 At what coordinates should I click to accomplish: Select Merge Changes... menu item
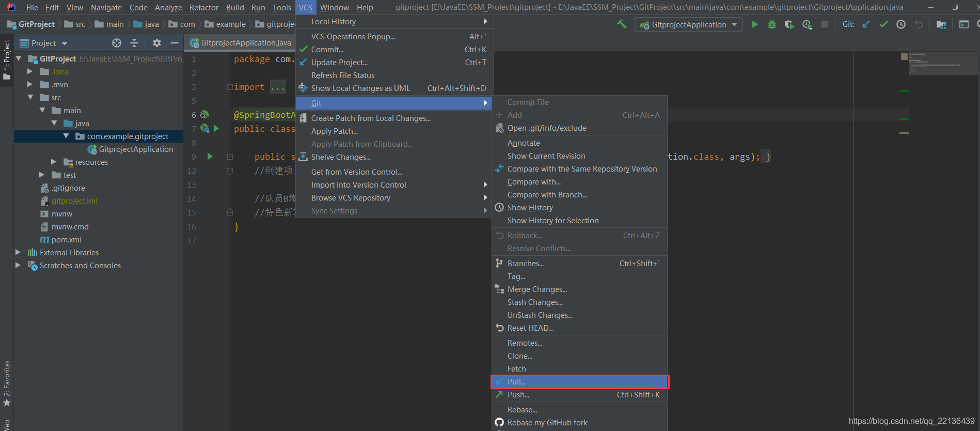click(580, 289)
